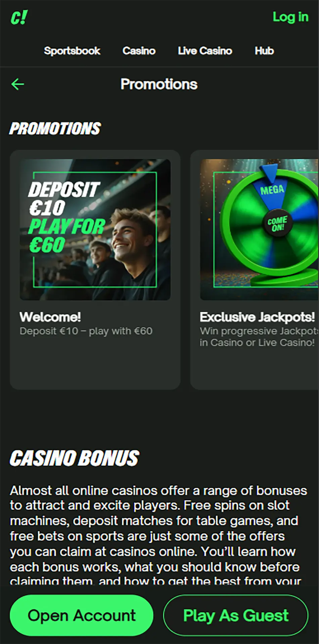Image resolution: width=319 pixels, height=644 pixels.
Task: Go back using the green arrow icon
Action: (17, 84)
